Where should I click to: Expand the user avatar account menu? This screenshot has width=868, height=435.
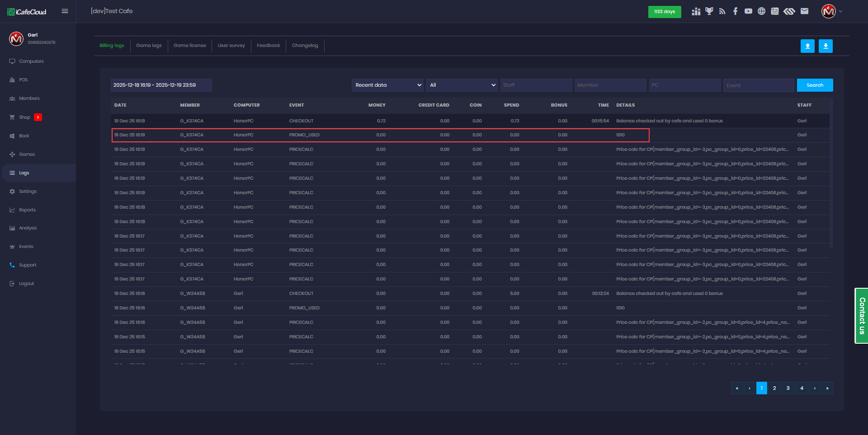tap(831, 11)
